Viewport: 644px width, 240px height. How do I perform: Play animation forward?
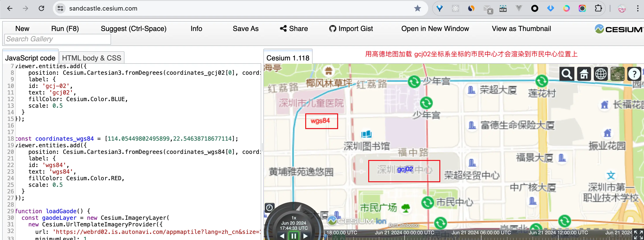305,236
